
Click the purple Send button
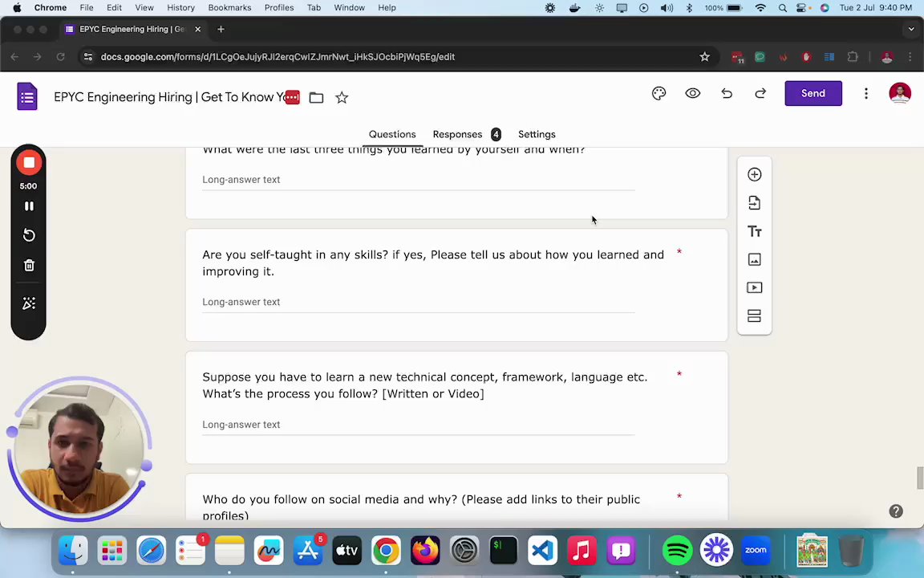[813, 93]
